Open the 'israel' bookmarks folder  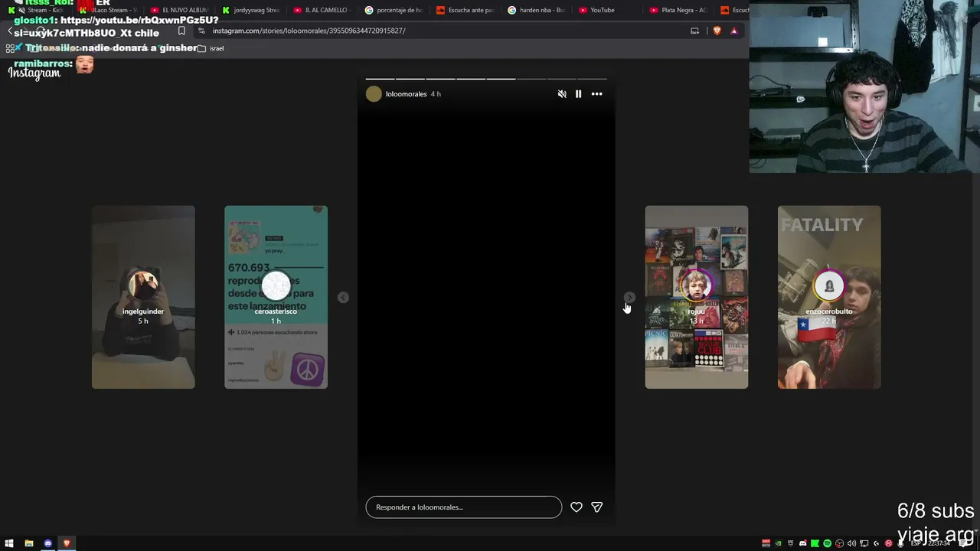(211, 48)
